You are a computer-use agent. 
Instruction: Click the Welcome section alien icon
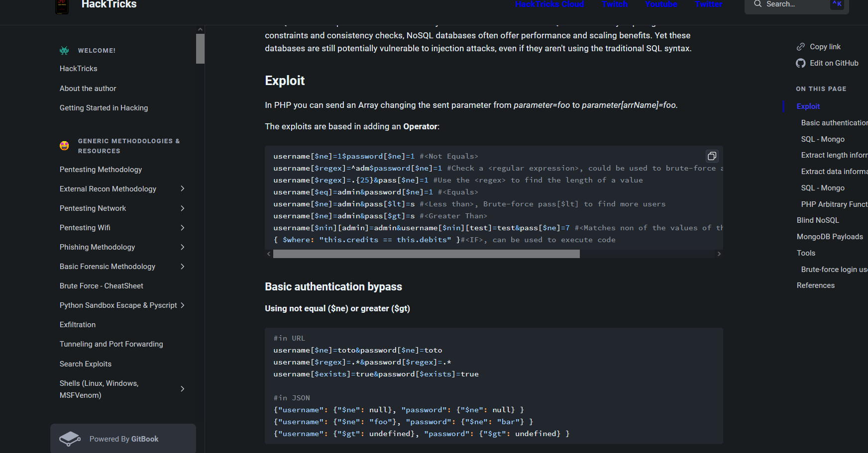pos(64,51)
